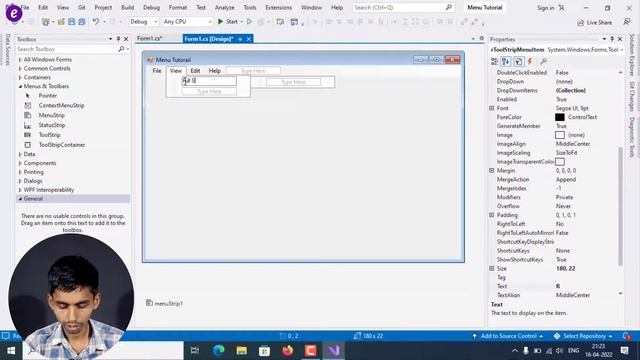Click Add to Source Control

coord(508,336)
